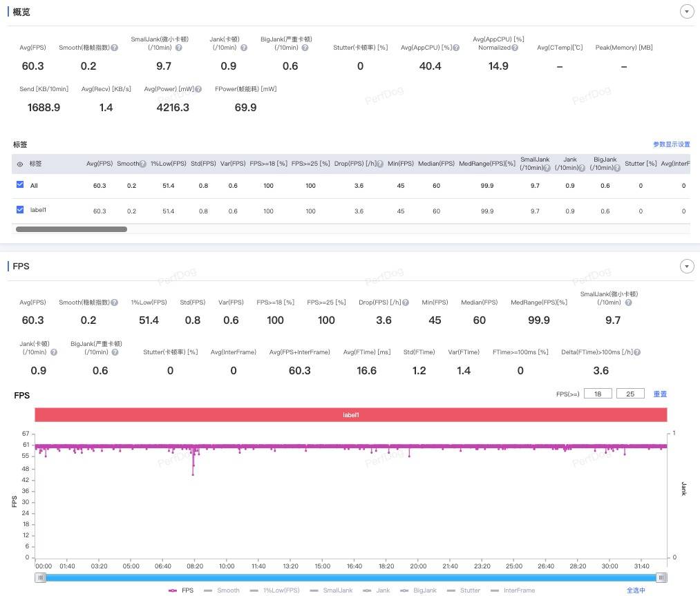Collapse the 概览 section with its arrow
The width and height of the screenshot is (700, 596).
[x=686, y=12]
